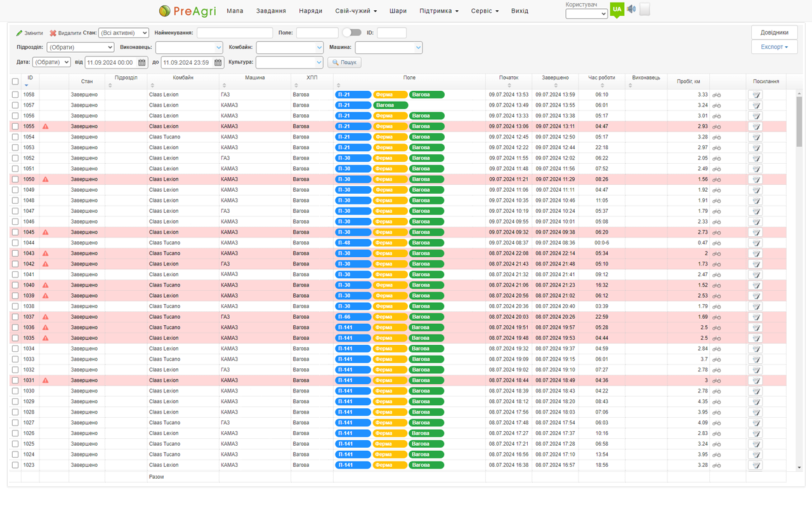Open the Дата preset dropdown

[51, 62]
